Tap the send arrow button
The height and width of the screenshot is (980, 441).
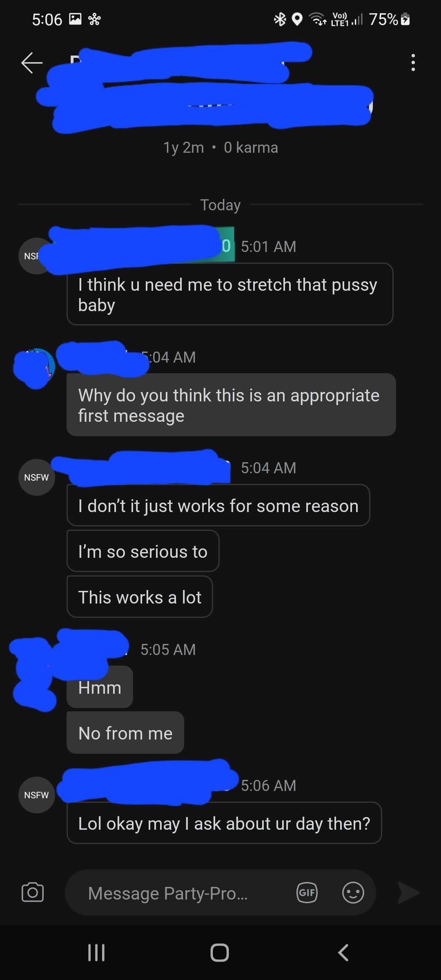coord(408,893)
